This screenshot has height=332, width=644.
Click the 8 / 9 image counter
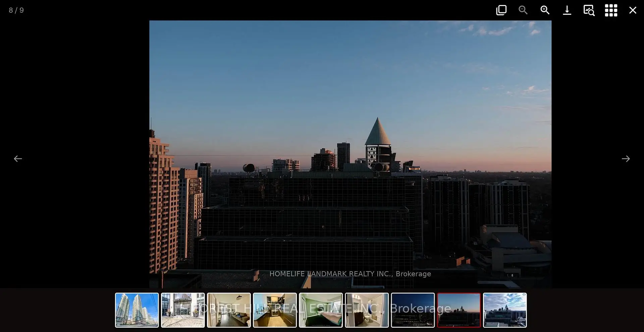[16, 10]
